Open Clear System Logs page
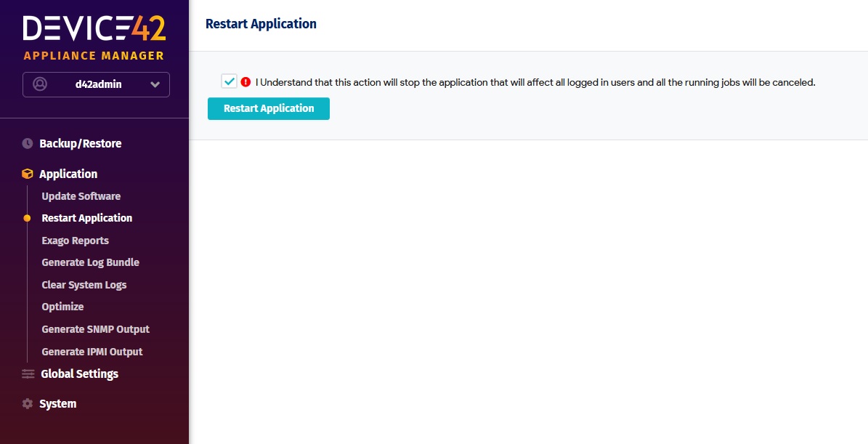The image size is (868, 444). click(x=84, y=285)
